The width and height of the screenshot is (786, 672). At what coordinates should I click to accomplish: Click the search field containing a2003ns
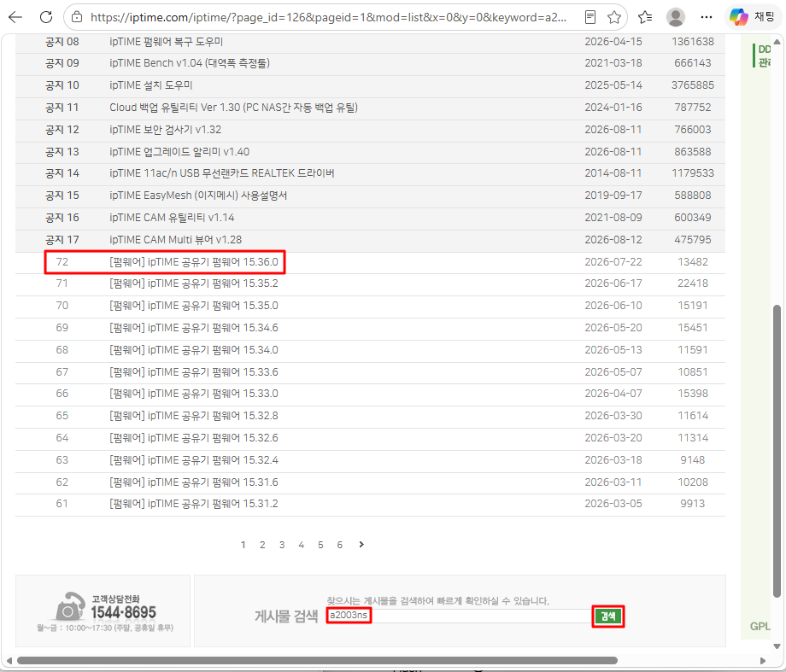tap(458, 616)
